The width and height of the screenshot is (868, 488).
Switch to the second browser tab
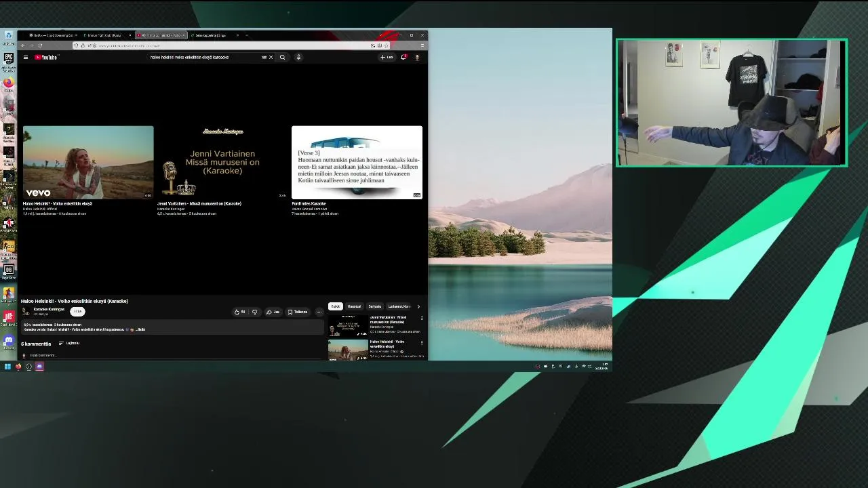point(106,35)
